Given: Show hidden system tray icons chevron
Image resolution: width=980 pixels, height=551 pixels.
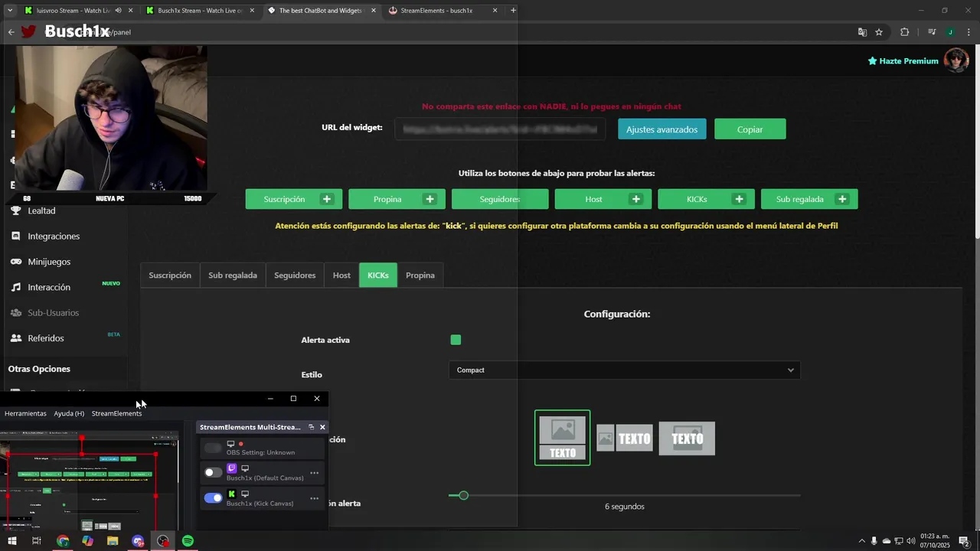Looking at the screenshot, I should click(862, 541).
